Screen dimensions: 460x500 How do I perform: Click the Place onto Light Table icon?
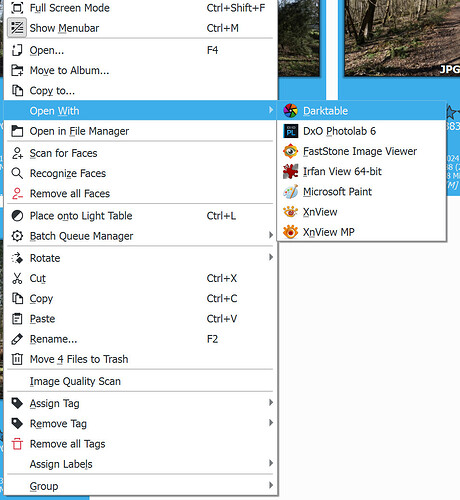(x=17, y=216)
